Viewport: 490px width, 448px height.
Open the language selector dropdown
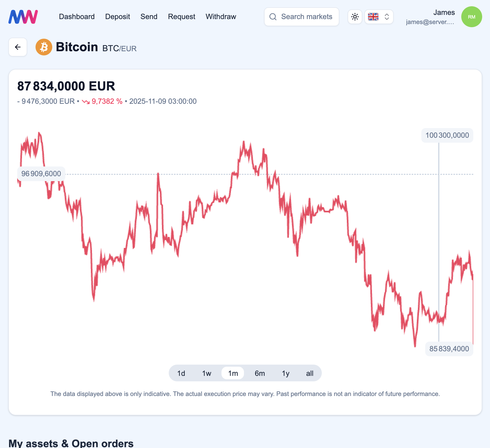pos(379,16)
